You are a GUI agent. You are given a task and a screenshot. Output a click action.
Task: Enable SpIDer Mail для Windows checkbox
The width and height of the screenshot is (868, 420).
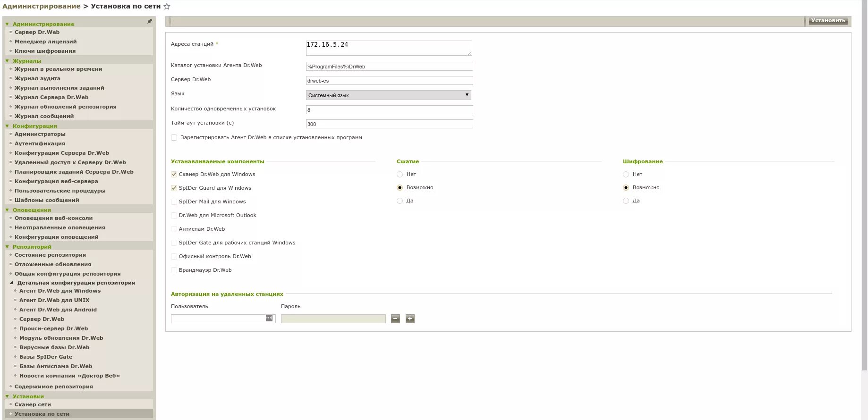(174, 202)
